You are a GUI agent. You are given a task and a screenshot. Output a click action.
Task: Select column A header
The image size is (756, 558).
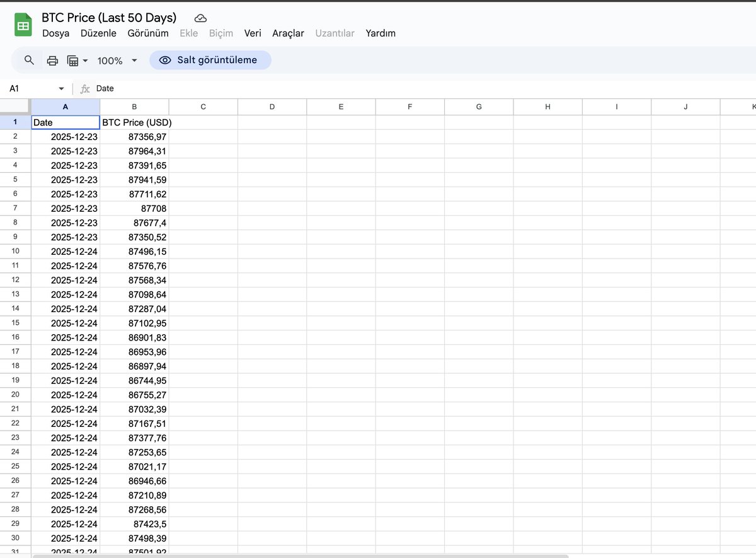[66, 107]
